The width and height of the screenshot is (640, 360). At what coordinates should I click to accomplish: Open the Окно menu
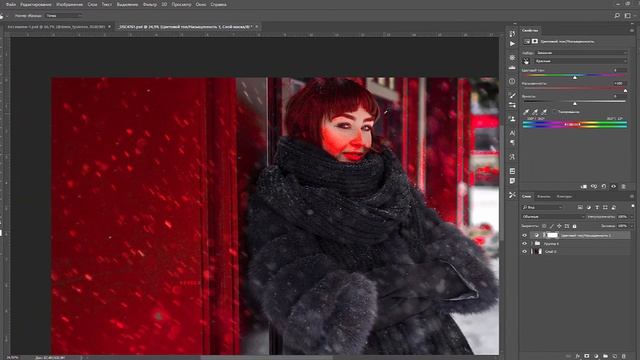201,4
